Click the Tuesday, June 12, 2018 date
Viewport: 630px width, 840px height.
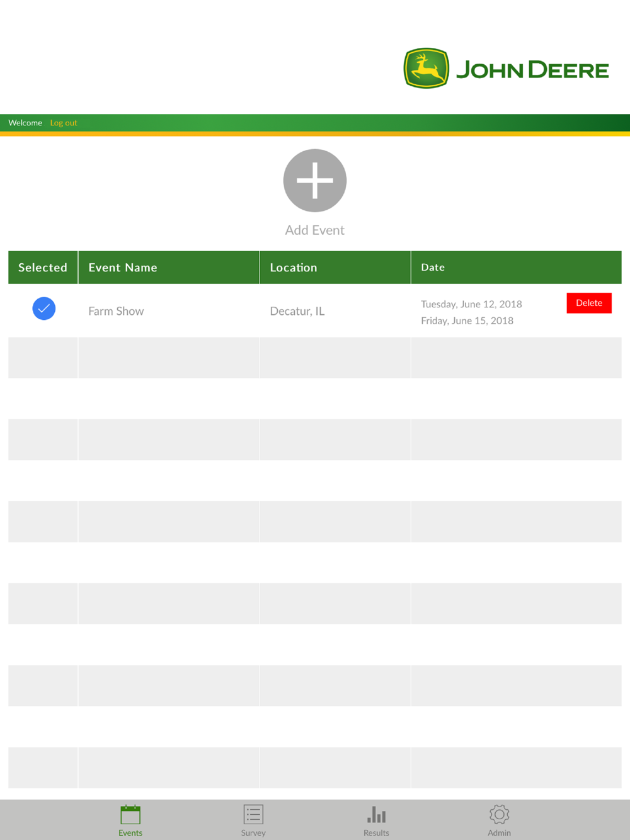coord(471,304)
